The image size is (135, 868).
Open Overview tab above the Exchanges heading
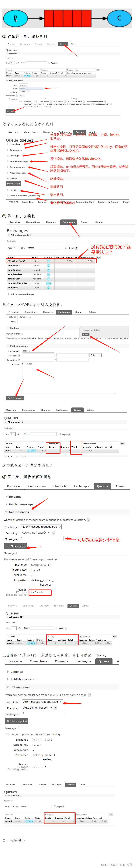coord(14,222)
